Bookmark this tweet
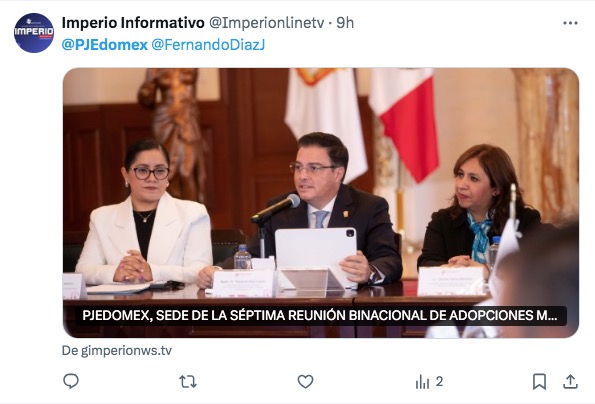This screenshot has height=404, width=595. click(539, 382)
